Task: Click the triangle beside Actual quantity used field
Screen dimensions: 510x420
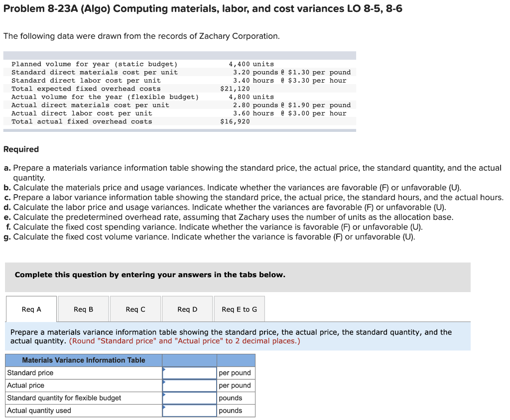Action: 163,408
